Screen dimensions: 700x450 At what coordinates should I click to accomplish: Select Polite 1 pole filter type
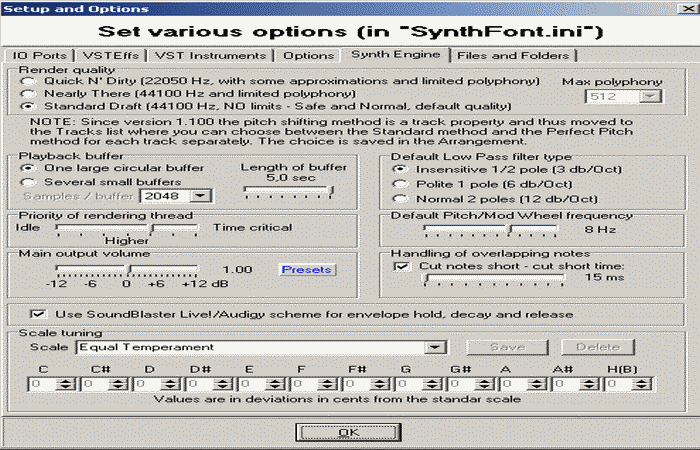coord(400,185)
